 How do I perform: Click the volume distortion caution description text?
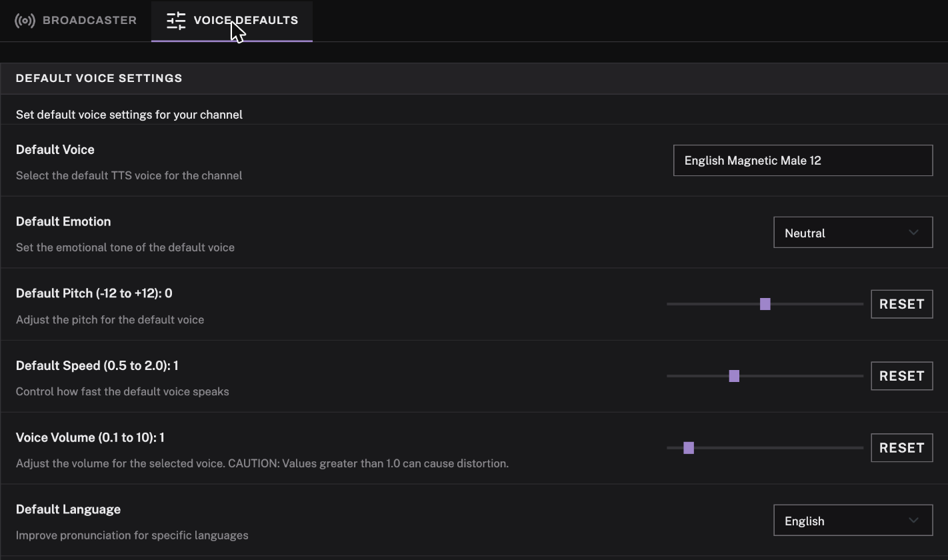(x=262, y=463)
